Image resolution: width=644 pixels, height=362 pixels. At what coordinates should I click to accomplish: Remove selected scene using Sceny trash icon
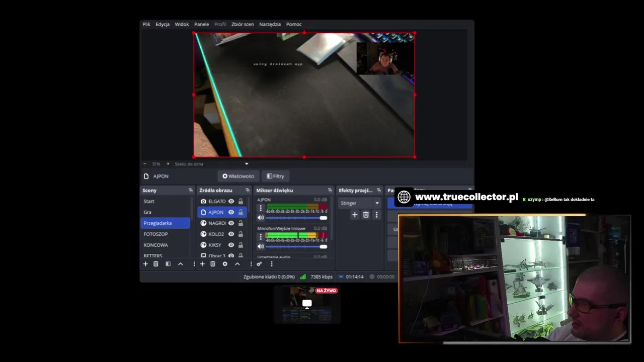pyautogui.click(x=156, y=264)
